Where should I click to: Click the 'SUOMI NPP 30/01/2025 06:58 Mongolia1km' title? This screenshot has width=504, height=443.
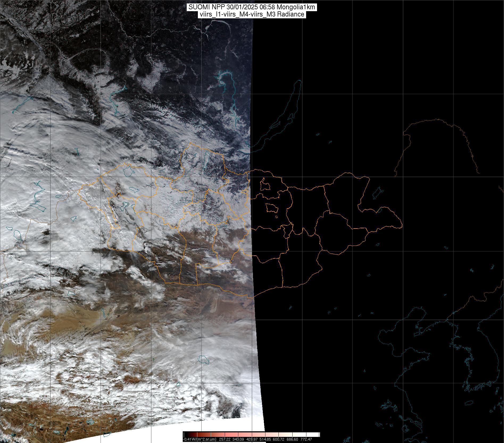(252, 7)
